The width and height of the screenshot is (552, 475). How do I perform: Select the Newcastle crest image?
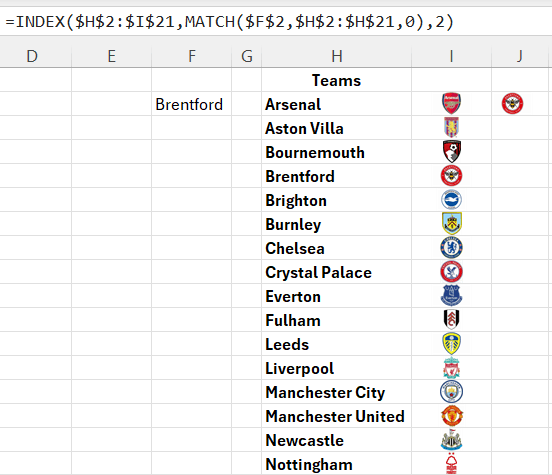(451, 440)
